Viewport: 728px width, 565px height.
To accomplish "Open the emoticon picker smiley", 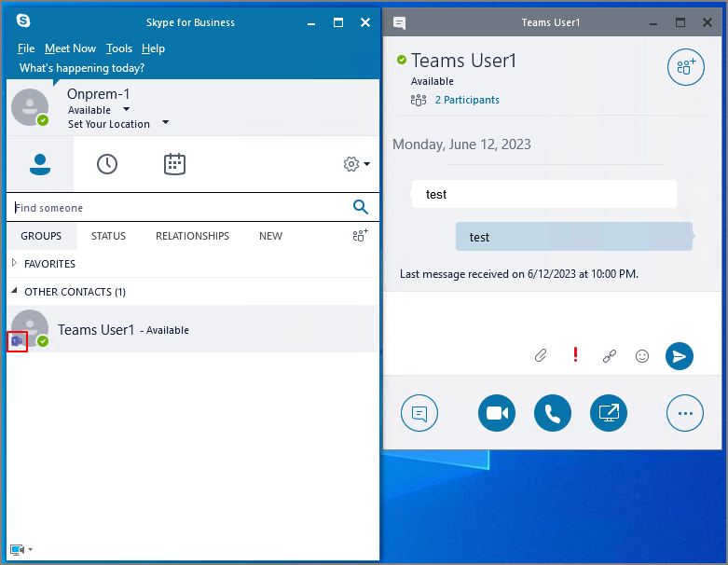I will [641, 356].
